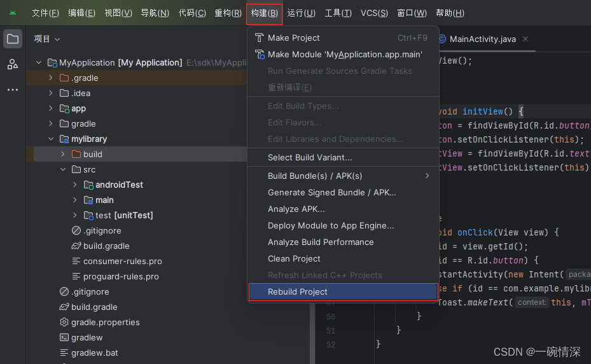The height and width of the screenshot is (364, 591).
Task: Click the src folder icon
Action: [76, 169]
